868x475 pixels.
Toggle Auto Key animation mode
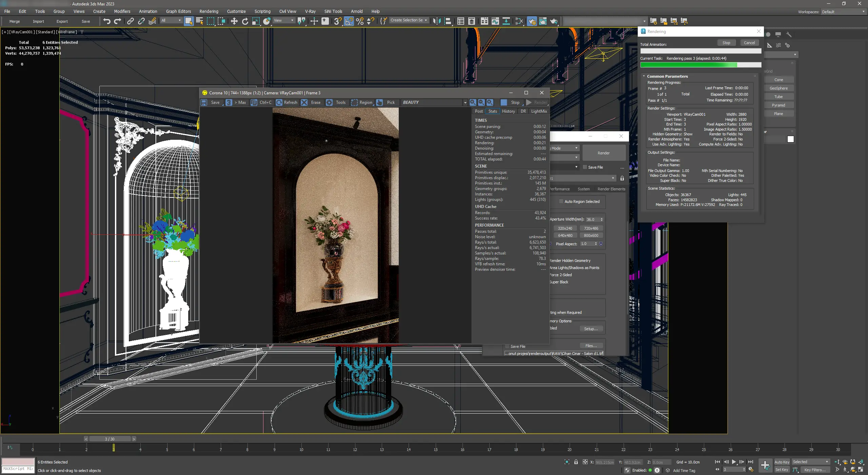(x=782, y=462)
